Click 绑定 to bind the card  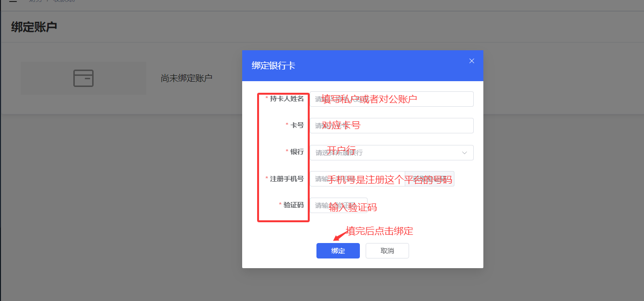pos(338,250)
